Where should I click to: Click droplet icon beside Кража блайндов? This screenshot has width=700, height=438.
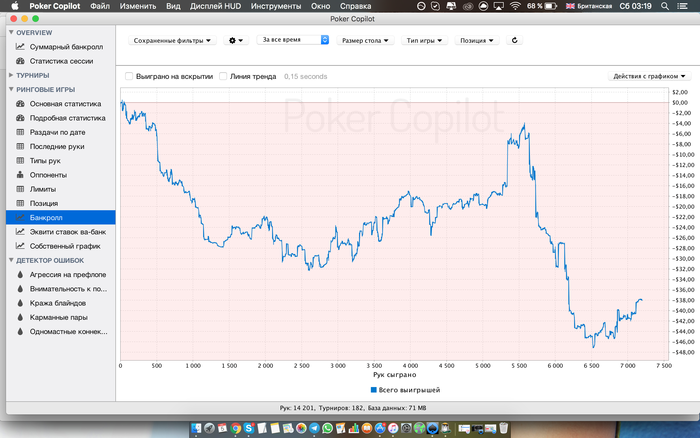(x=20, y=303)
